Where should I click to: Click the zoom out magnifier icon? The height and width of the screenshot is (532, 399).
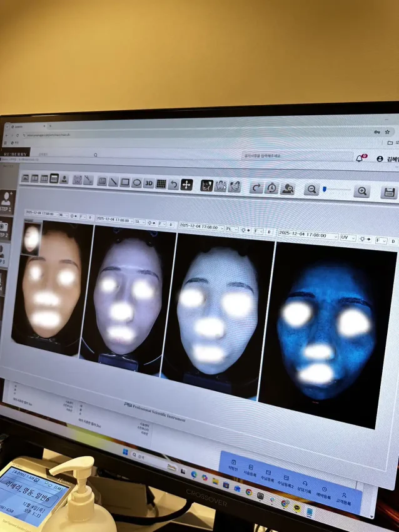(311, 190)
